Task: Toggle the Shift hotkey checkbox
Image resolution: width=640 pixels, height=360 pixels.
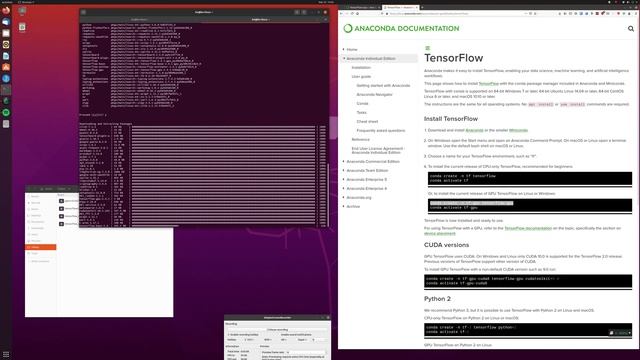Action: [267, 340]
